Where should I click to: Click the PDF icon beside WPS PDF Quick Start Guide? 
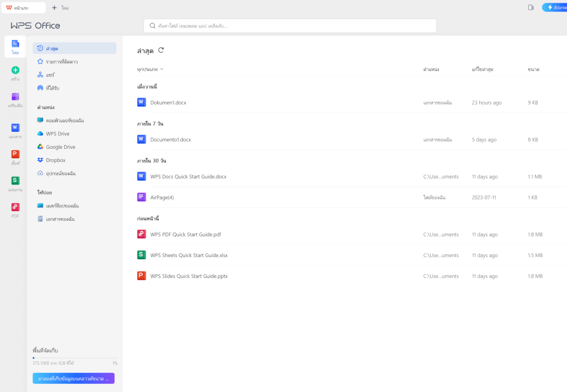[x=141, y=234]
